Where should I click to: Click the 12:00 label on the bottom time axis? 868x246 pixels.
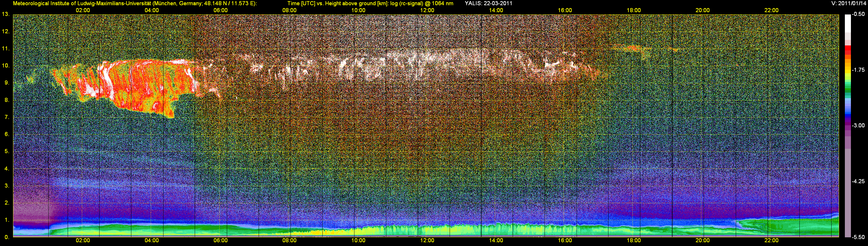(427, 240)
